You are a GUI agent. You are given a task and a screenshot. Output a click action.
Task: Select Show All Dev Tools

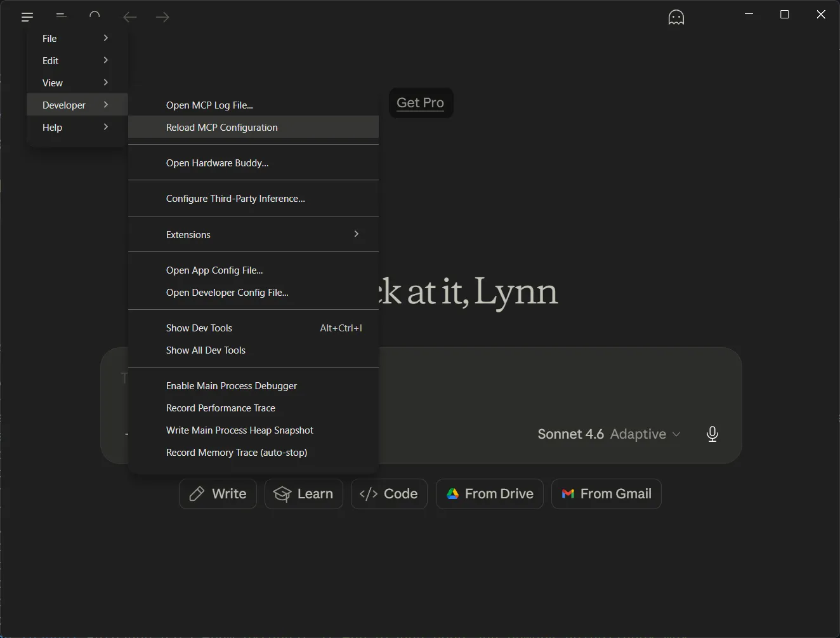pyautogui.click(x=253, y=350)
